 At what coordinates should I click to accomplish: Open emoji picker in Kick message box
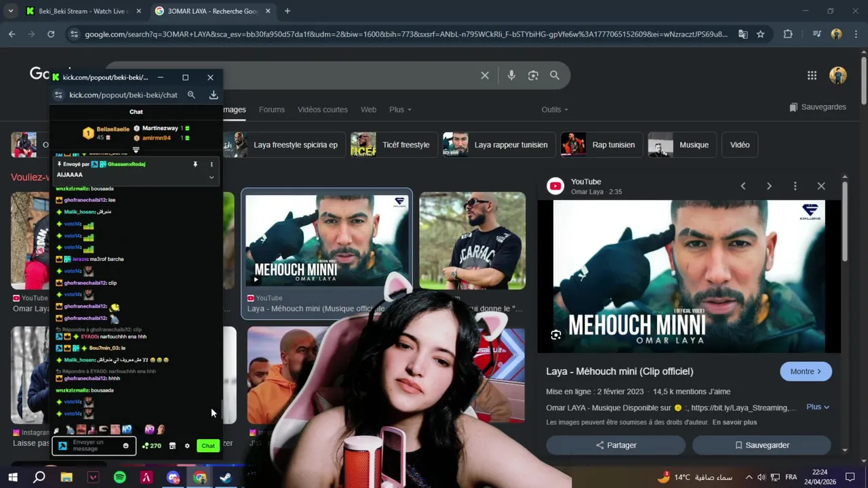point(125,446)
